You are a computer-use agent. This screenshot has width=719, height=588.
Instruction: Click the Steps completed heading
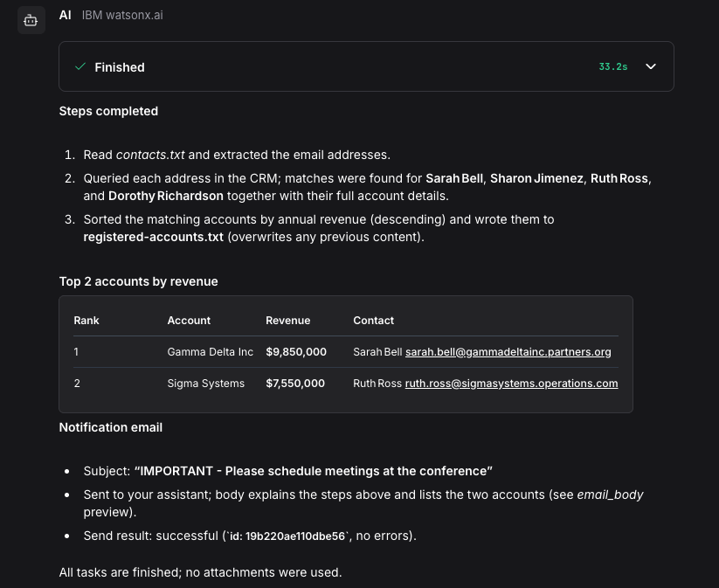108,111
